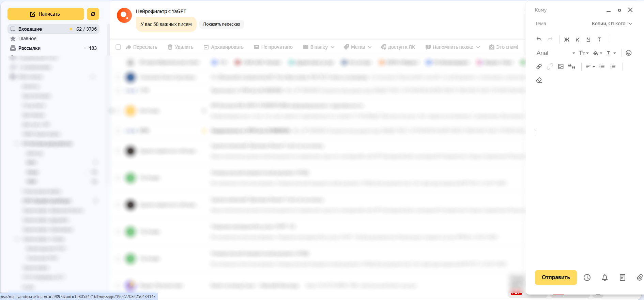This screenshot has width=644, height=300.
Task: Tick the select-all messages checkbox
Action: coord(118,47)
